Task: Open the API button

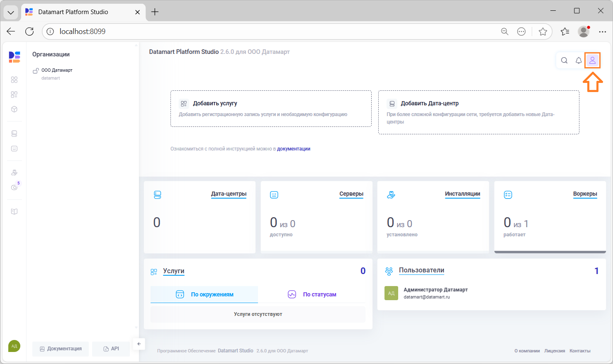Action: coord(111,349)
